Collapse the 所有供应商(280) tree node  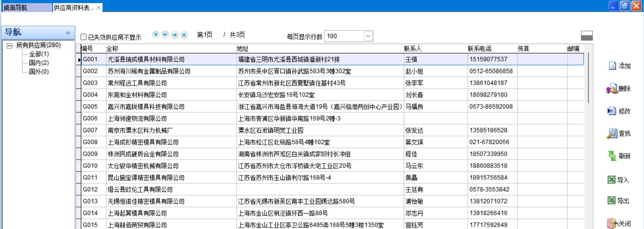click(x=10, y=46)
